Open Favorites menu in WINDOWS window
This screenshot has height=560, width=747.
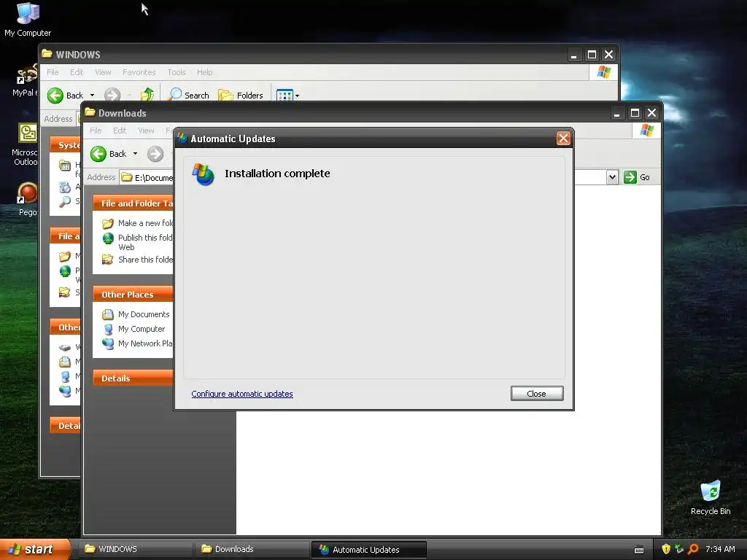139,72
